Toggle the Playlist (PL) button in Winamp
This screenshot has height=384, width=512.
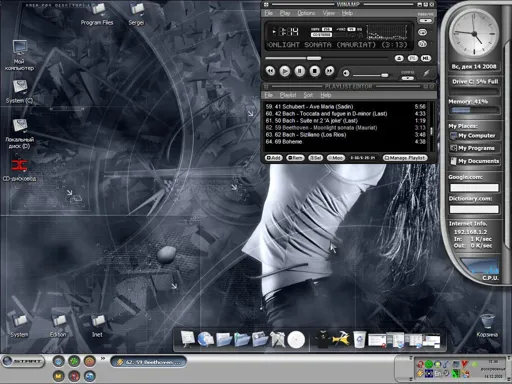tap(413, 58)
